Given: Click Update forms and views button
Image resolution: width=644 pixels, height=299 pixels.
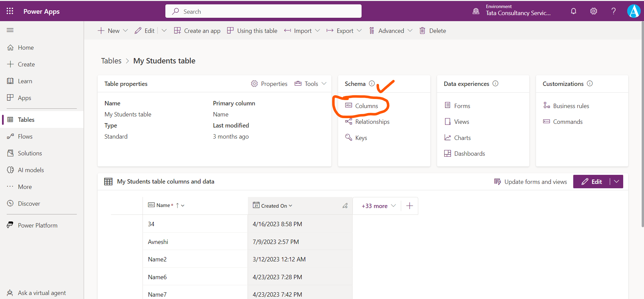Looking at the screenshot, I should [x=531, y=182].
